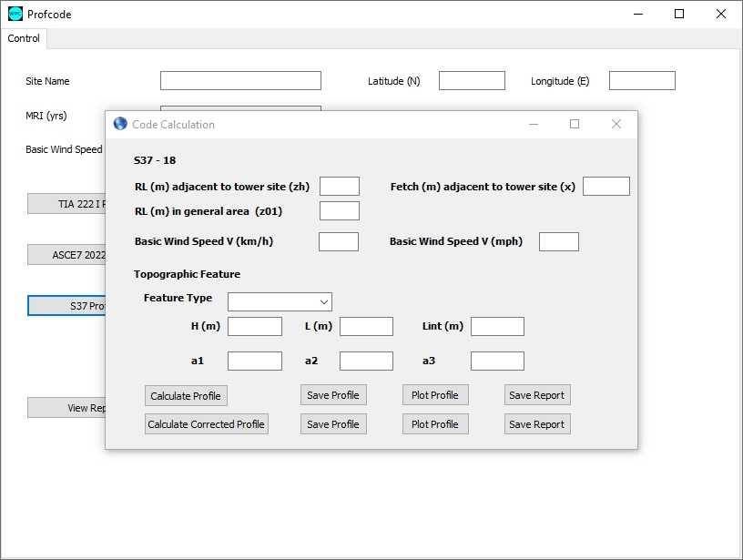Focus the Site Name input field

pyautogui.click(x=240, y=81)
